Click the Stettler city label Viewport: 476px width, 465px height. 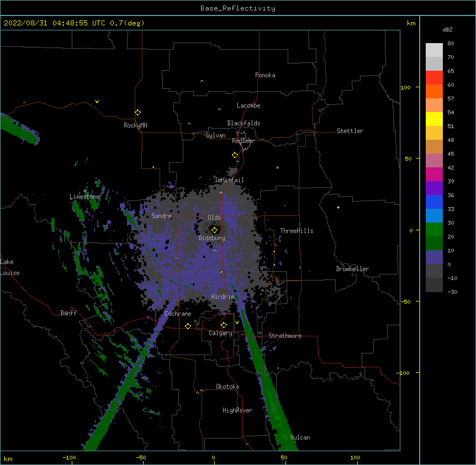point(350,131)
